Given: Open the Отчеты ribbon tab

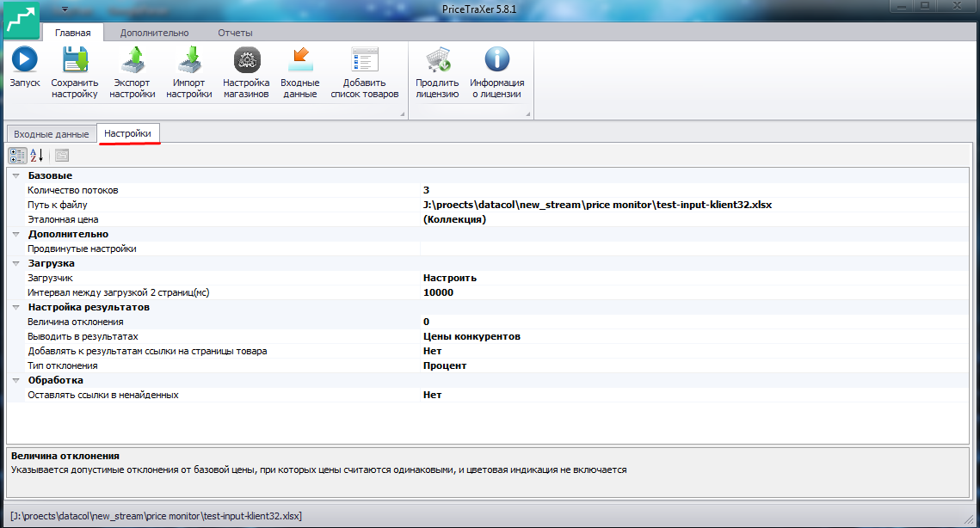Looking at the screenshot, I should click(235, 33).
